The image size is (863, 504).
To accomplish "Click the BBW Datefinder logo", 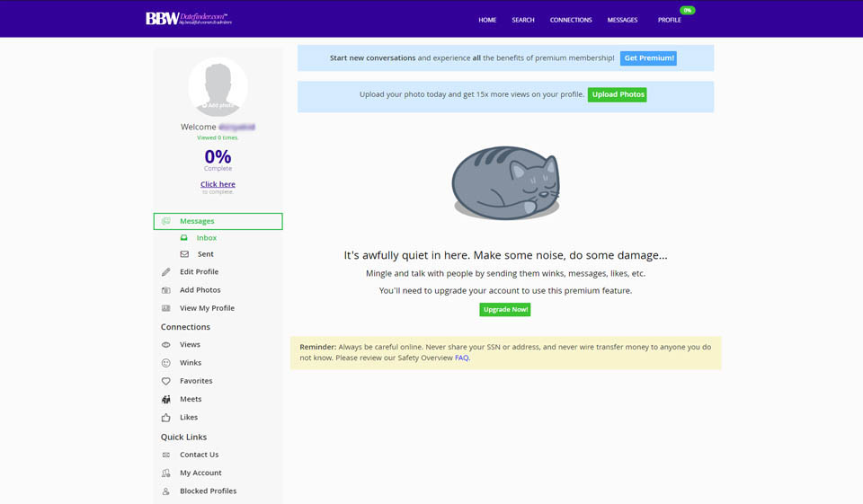I will (x=188, y=19).
